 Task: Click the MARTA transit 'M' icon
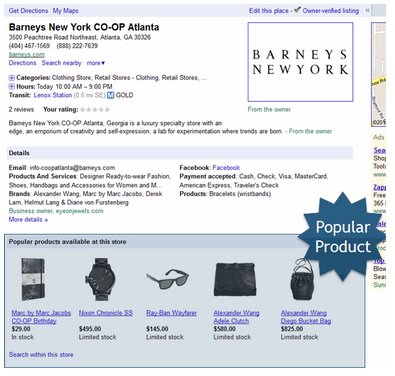pyautogui.click(x=110, y=95)
